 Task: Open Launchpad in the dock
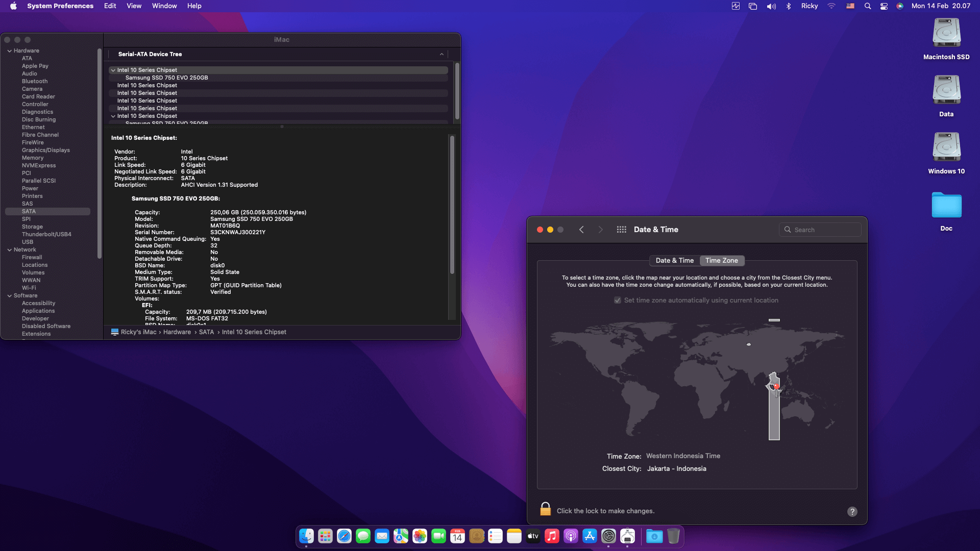click(x=325, y=536)
